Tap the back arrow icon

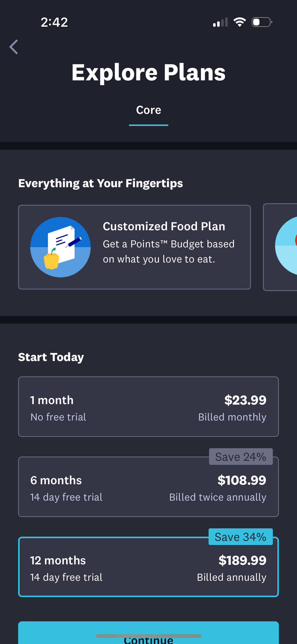coord(14,47)
